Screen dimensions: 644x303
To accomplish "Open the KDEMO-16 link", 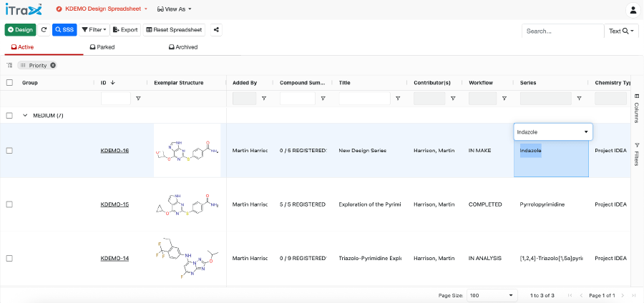I will click(114, 151).
